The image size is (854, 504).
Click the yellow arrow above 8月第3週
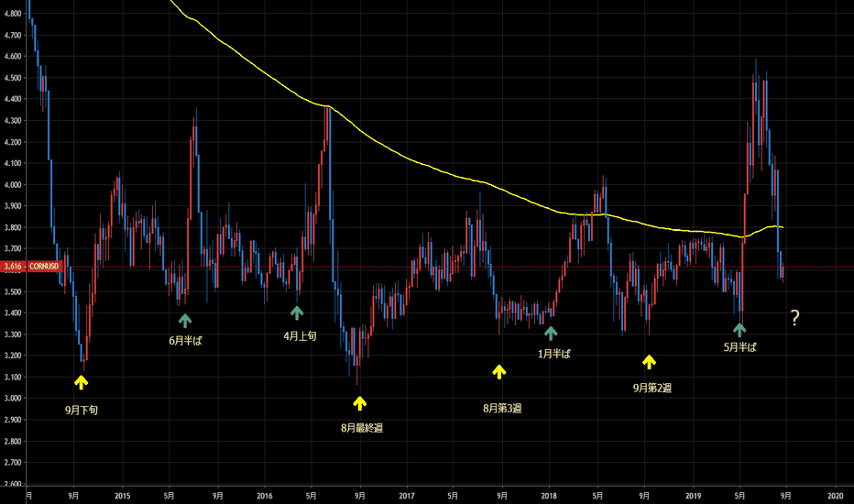(x=499, y=371)
